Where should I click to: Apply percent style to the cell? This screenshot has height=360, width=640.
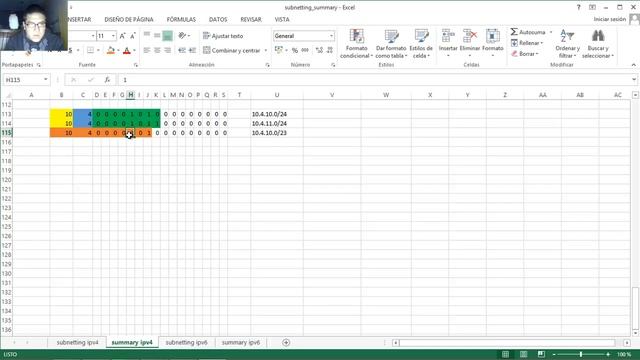click(295, 50)
